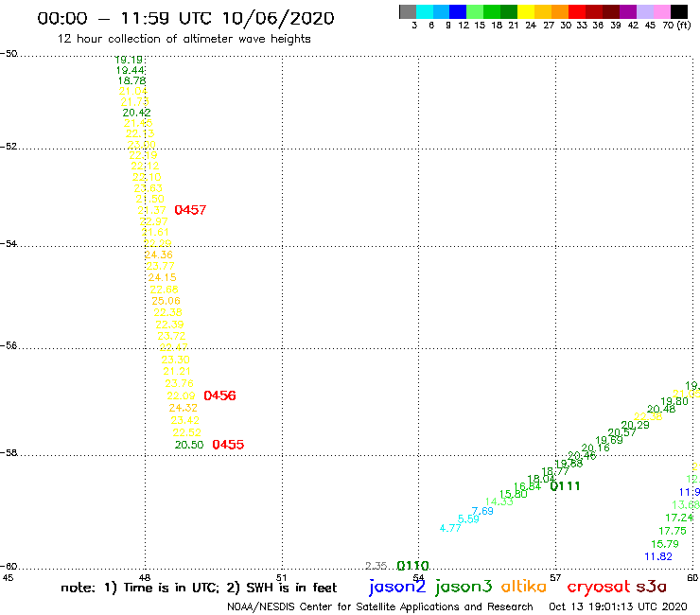Screen dimensions: 700x615
Task: Click the bright yellow legend swatch
Action: click(x=526, y=11)
